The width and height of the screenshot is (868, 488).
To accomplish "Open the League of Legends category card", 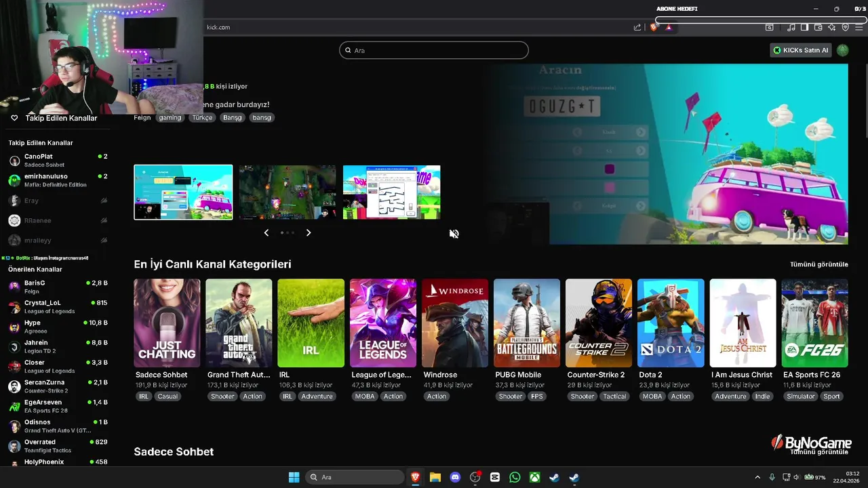I will point(383,323).
